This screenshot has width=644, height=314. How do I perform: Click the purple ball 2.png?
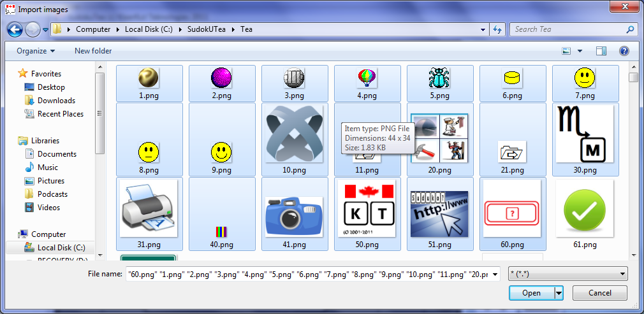221,78
